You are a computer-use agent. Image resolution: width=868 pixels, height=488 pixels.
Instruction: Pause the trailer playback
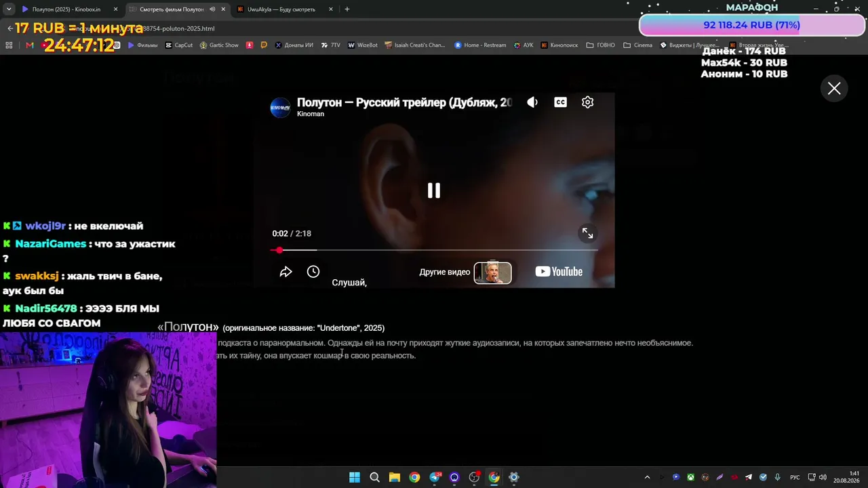click(434, 190)
